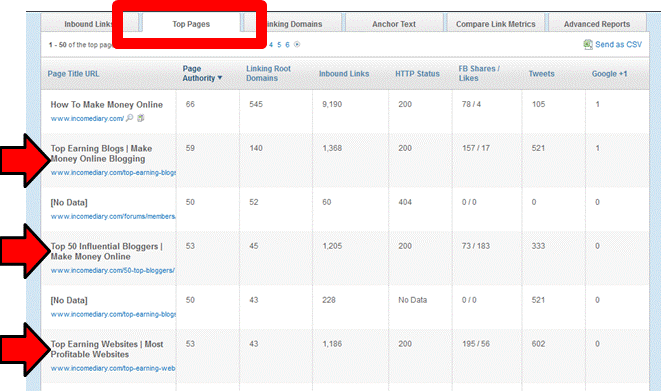Open the incomediary.com/50-top-bloggers/ link
Viewport: 661px width, 391px height.
pyautogui.click(x=113, y=270)
